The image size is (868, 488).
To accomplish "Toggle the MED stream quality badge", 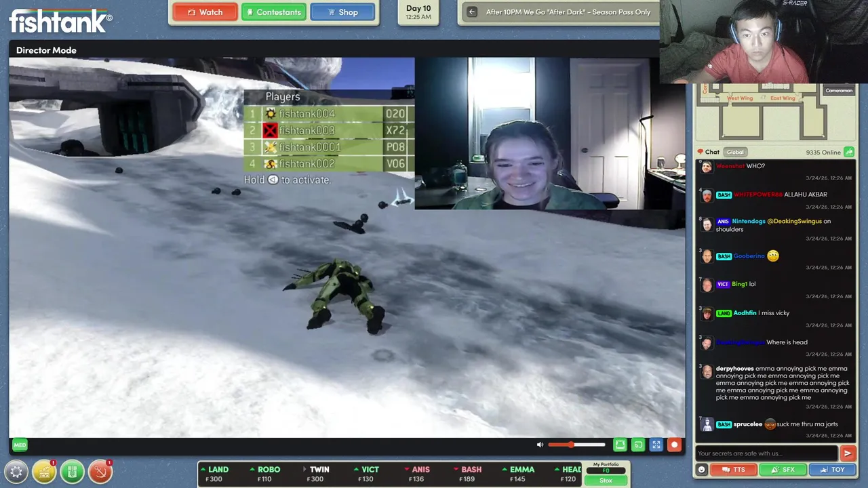I will [x=20, y=445].
